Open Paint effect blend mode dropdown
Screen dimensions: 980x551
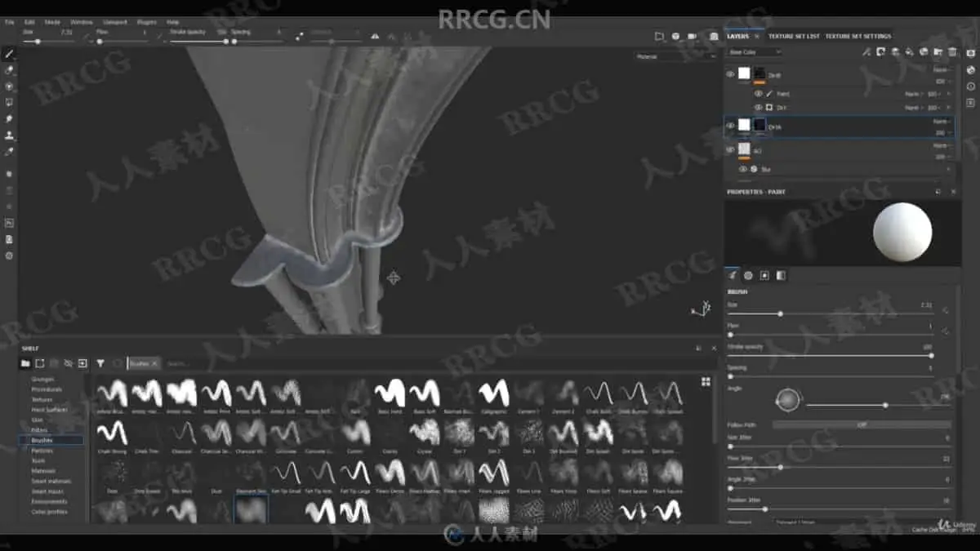913,94
